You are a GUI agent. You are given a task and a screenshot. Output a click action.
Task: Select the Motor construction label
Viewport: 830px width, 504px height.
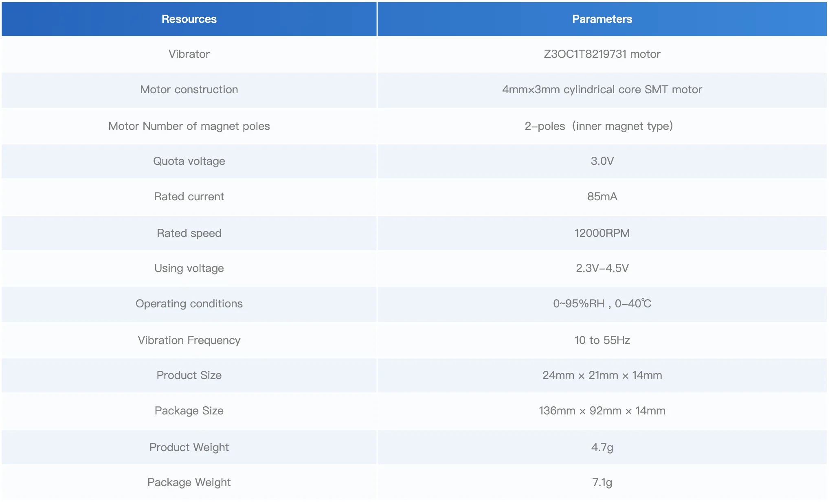189,90
